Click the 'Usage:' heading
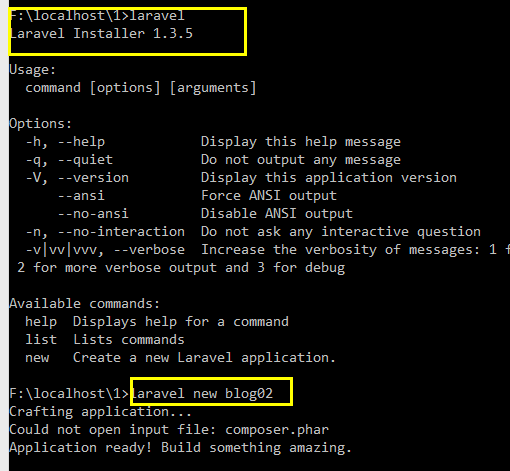The width and height of the screenshot is (510, 471). point(32,69)
